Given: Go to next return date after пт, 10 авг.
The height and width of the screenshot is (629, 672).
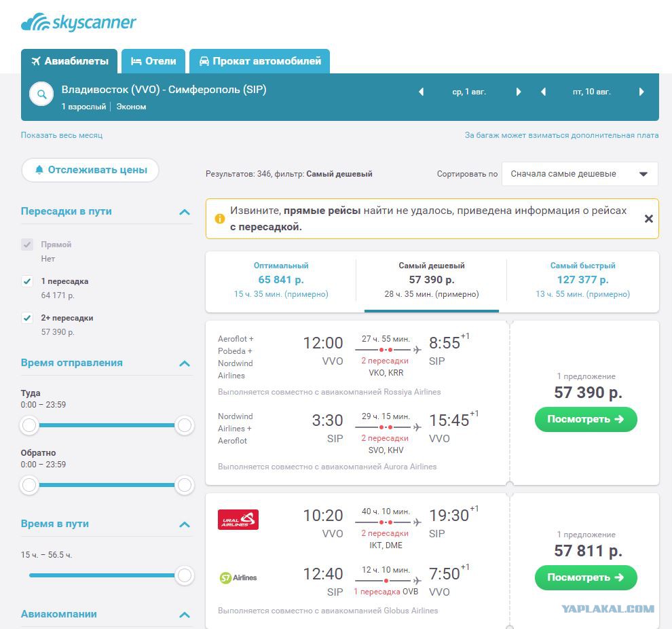Looking at the screenshot, I should click(641, 92).
